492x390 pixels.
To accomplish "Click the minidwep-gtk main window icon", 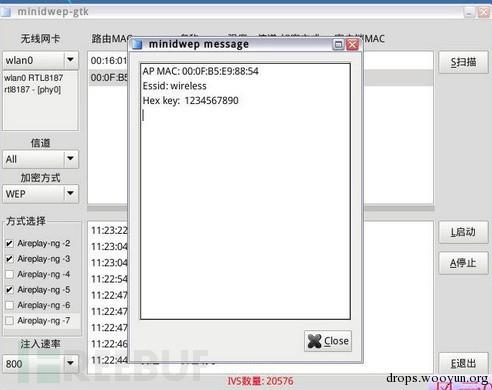I will (6, 12).
